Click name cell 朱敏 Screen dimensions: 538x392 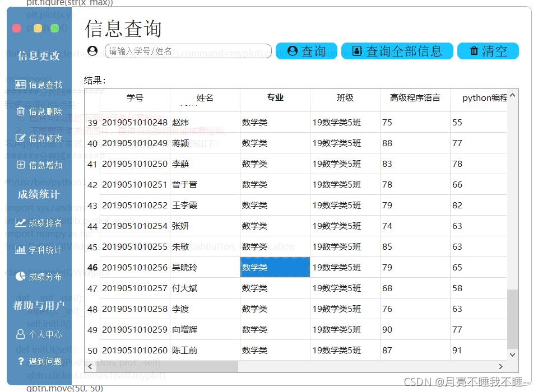[205, 246]
